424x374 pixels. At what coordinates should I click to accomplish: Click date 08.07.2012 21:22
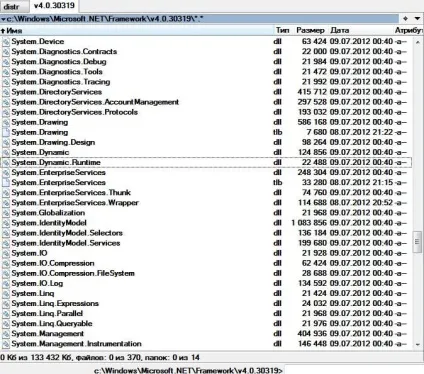[x=361, y=132]
